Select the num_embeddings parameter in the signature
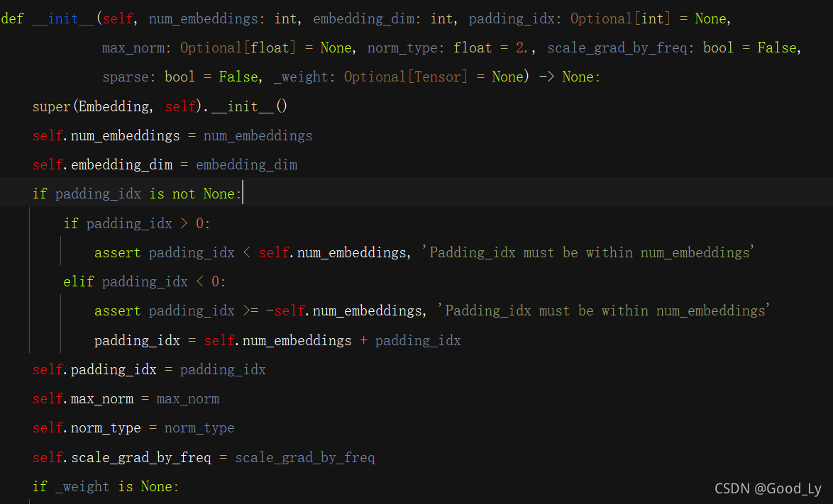This screenshot has width=833, height=504. click(204, 18)
